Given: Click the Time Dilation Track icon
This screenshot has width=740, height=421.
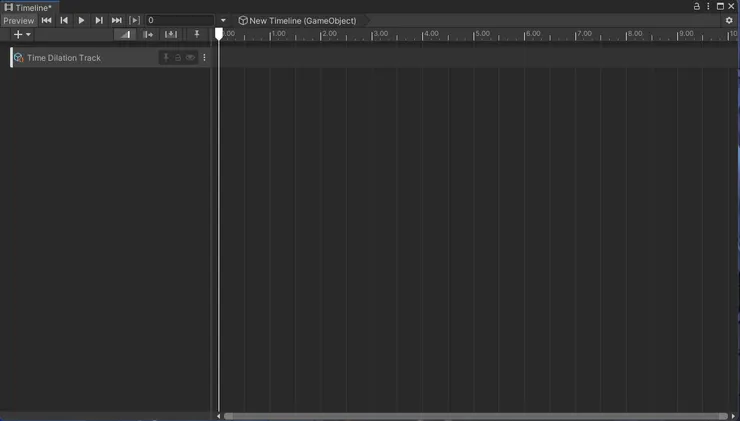Looking at the screenshot, I should coord(18,58).
